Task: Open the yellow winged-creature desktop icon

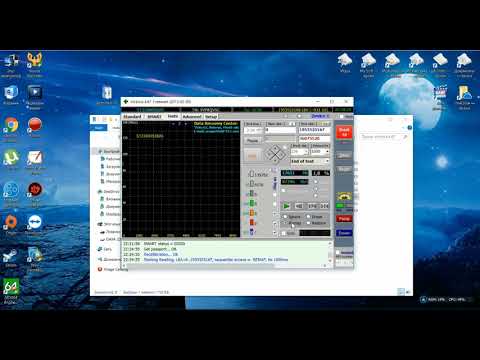Action: tap(35, 60)
